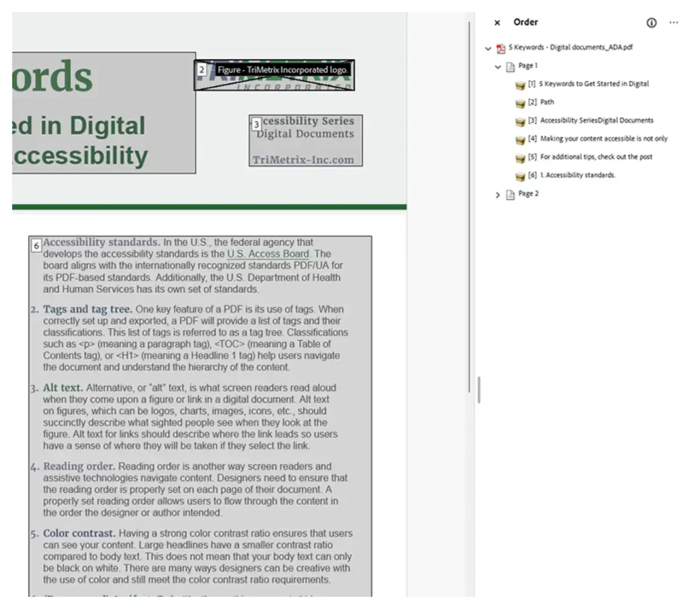The width and height of the screenshot is (700, 609).
Task: Click the Page 1 page icon
Action: tap(510, 67)
